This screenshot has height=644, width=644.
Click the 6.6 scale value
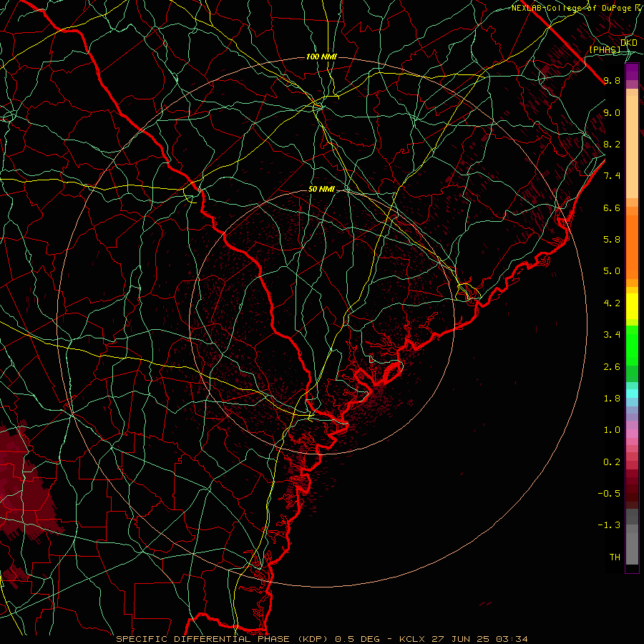(x=612, y=208)
